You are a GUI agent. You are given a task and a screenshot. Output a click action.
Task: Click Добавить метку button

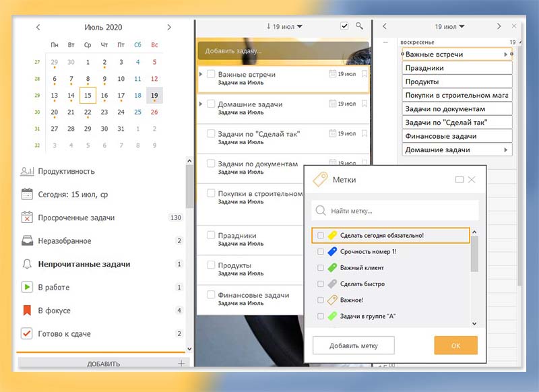point(353,346)
